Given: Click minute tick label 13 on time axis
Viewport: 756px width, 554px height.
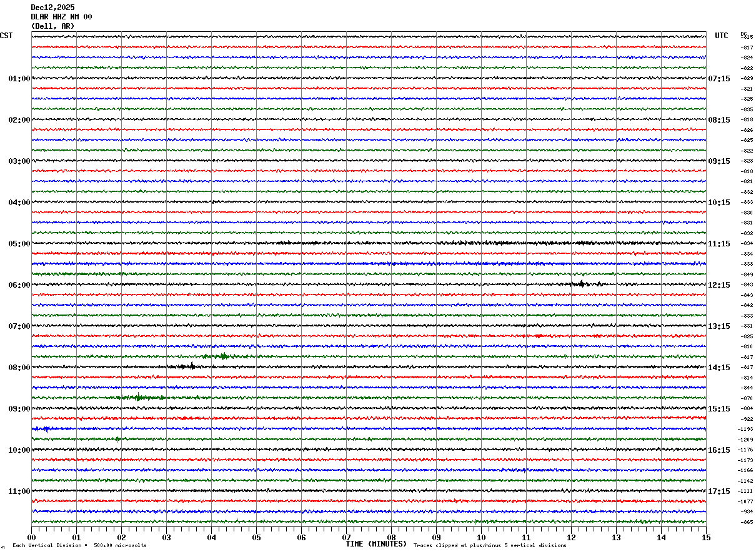Looking at the screenshot, I should coord(616,537).
